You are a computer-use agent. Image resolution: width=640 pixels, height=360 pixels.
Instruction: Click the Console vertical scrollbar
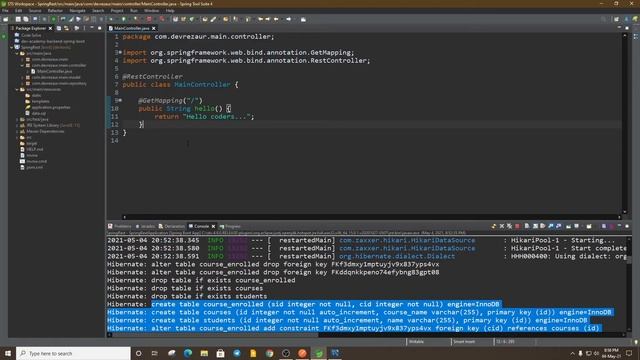click(x=629, y=259)
